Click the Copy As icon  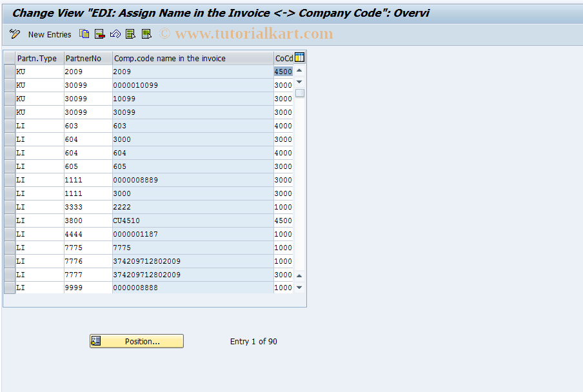click(x=84, y=34)
